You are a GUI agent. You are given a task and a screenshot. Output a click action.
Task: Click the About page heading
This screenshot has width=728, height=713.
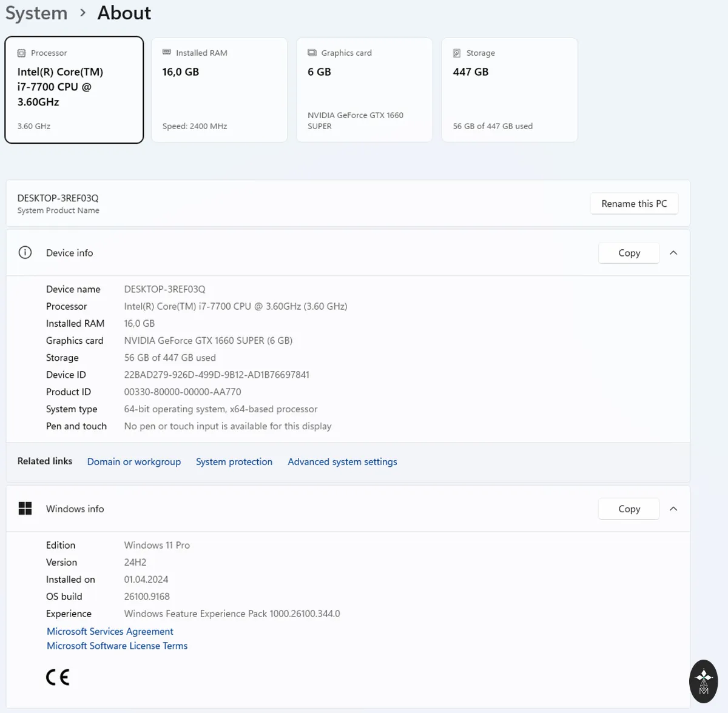124,13
